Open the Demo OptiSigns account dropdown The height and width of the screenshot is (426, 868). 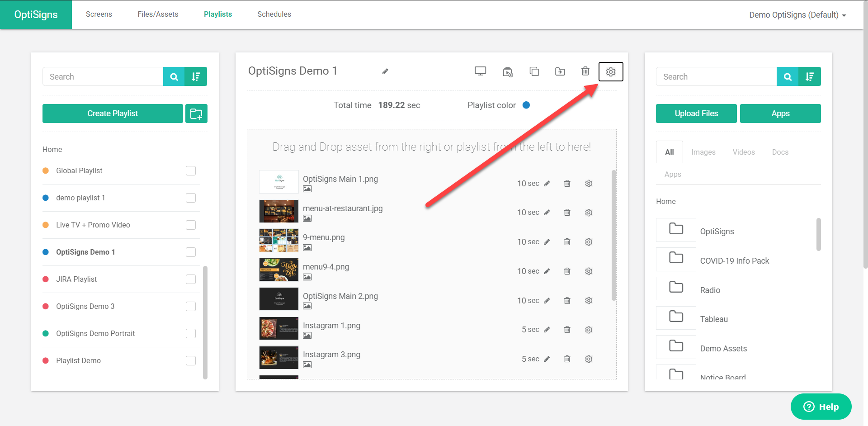[797, 15]
